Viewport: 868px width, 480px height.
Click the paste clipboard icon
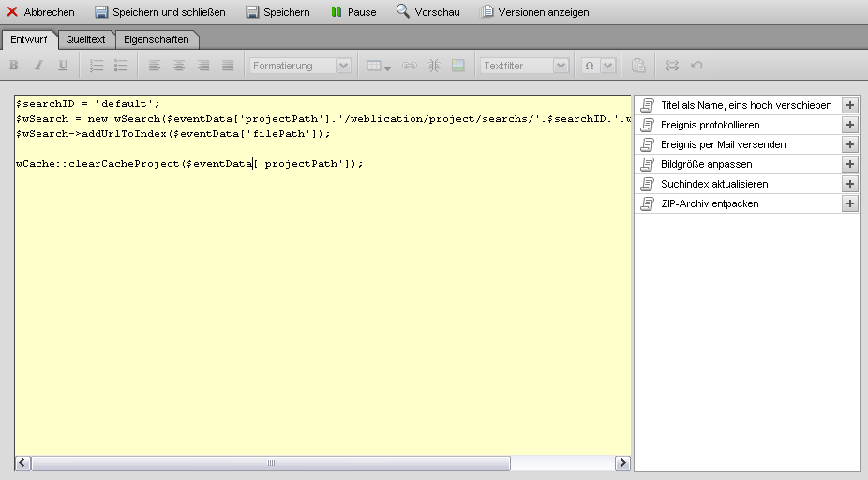point(638,66)
